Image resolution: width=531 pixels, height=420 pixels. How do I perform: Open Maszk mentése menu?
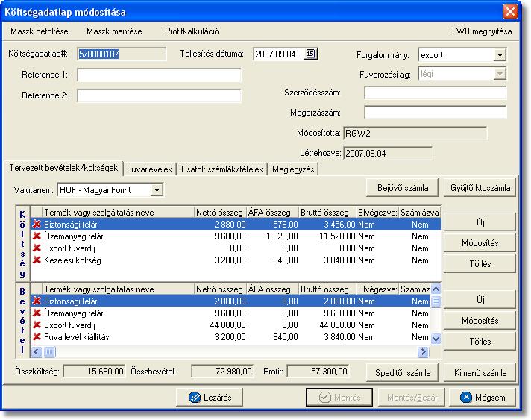pos(114,31)
